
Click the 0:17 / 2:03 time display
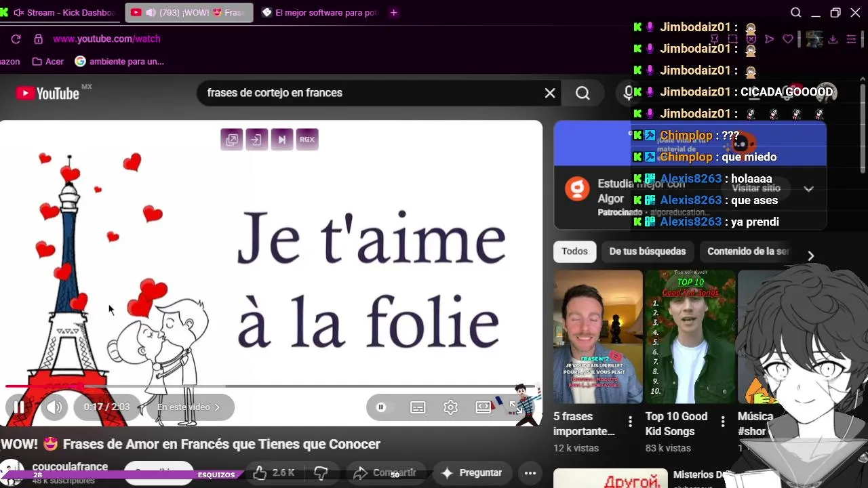(x=106, y=407)
